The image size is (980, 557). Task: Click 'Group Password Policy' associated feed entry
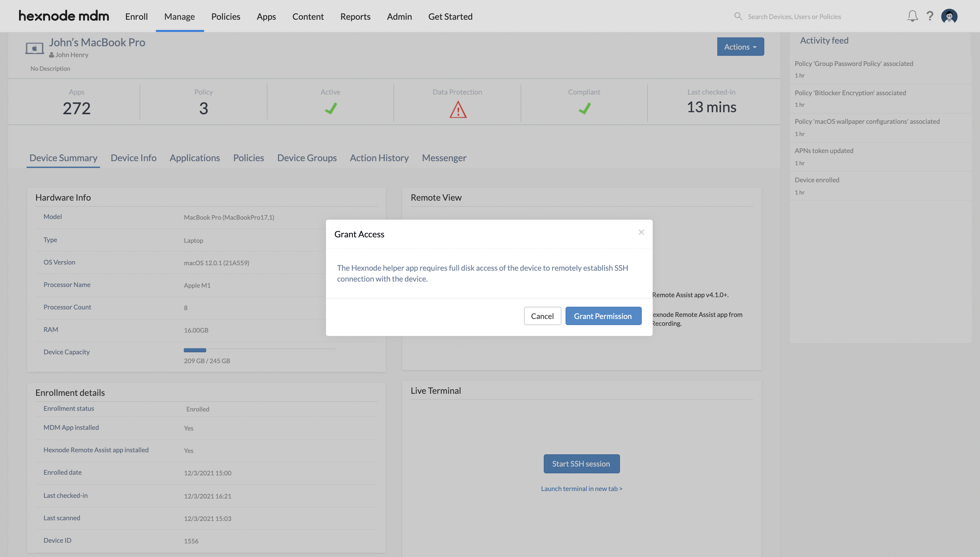click(x=854, y=64)
